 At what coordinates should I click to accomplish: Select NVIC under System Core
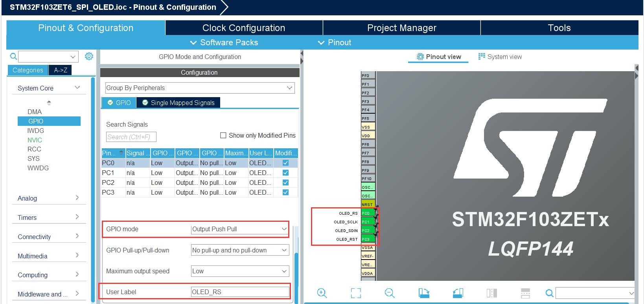[35, 140]
